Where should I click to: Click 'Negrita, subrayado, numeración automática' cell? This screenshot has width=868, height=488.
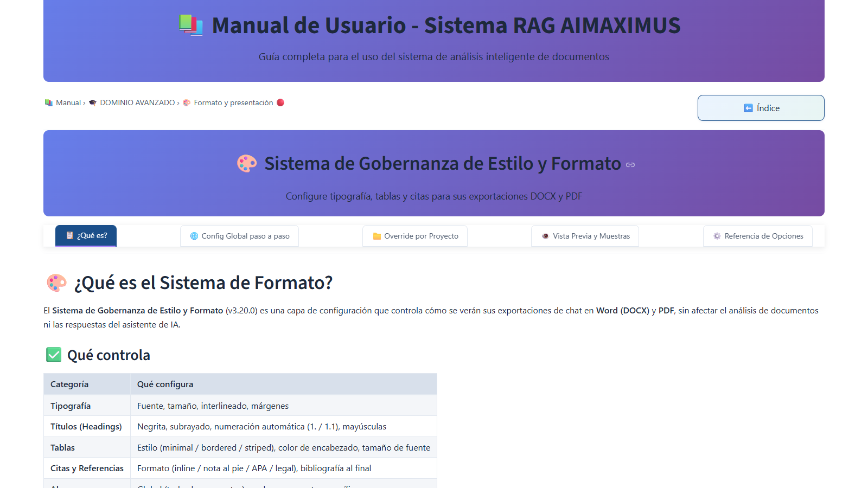(284, 426)
